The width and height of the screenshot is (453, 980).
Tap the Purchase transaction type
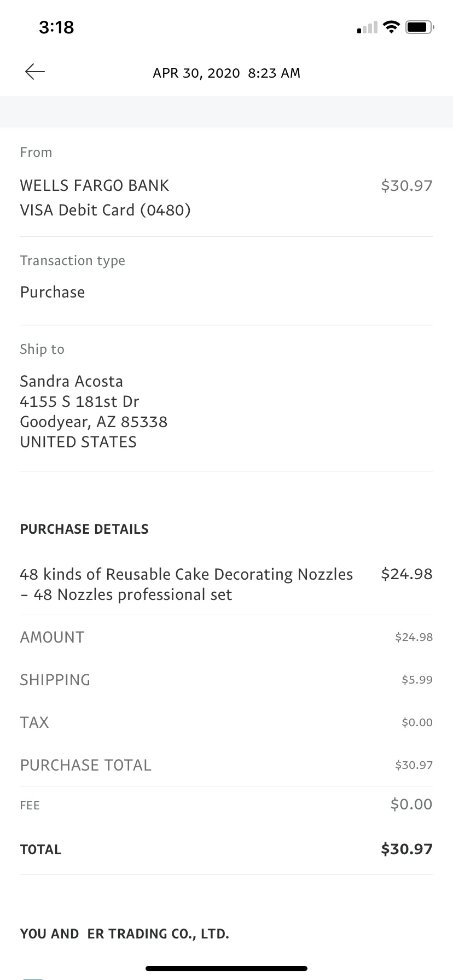[x=53, y=292]
